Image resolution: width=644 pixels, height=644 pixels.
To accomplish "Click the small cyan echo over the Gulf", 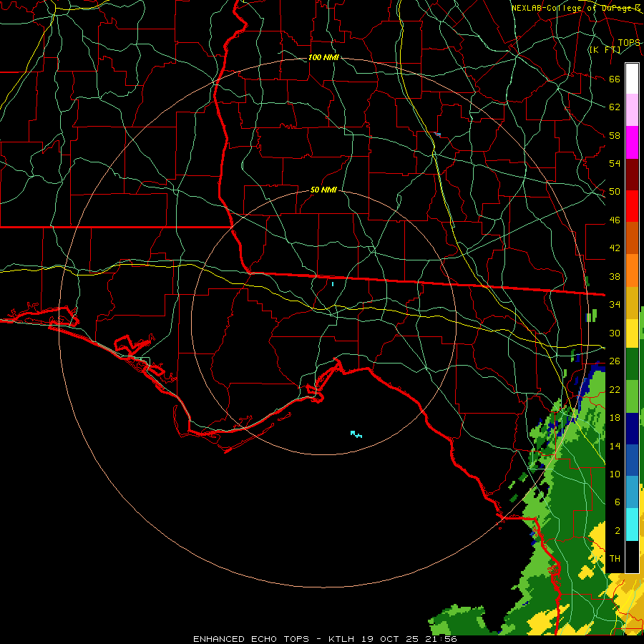I will (356, 434).
